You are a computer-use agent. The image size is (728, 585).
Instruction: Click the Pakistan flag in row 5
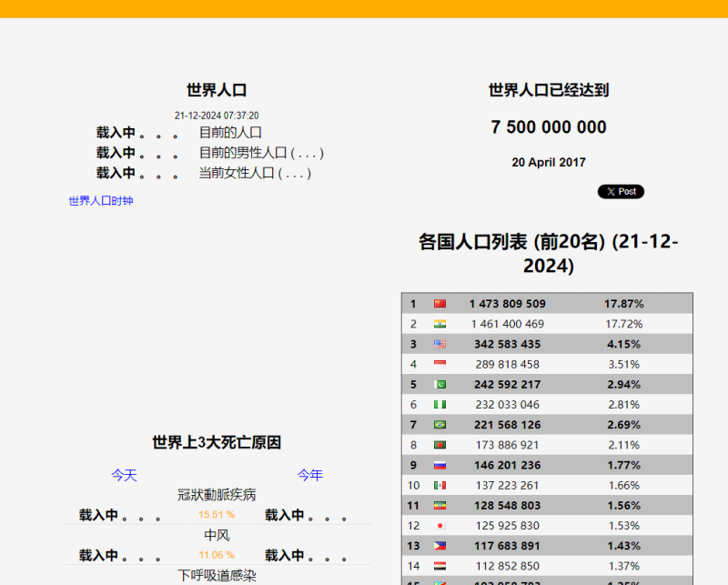coord(440,385)
